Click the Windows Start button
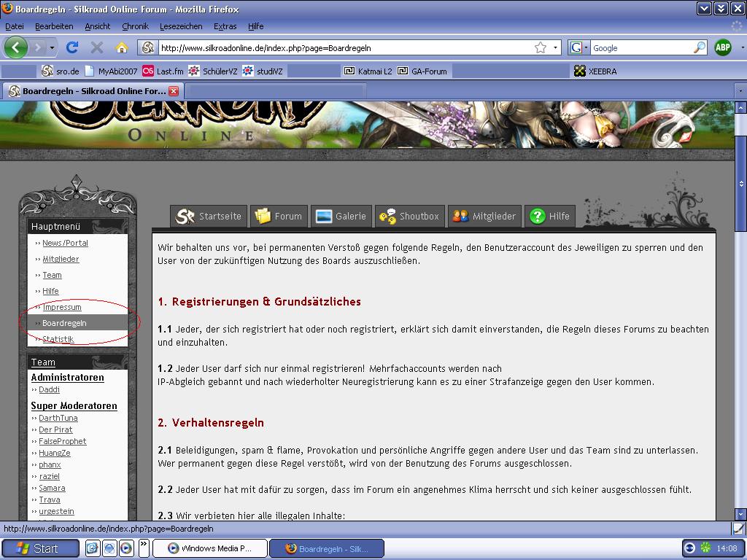The width and height of the screenshot is (747, 560). [40, 548]
